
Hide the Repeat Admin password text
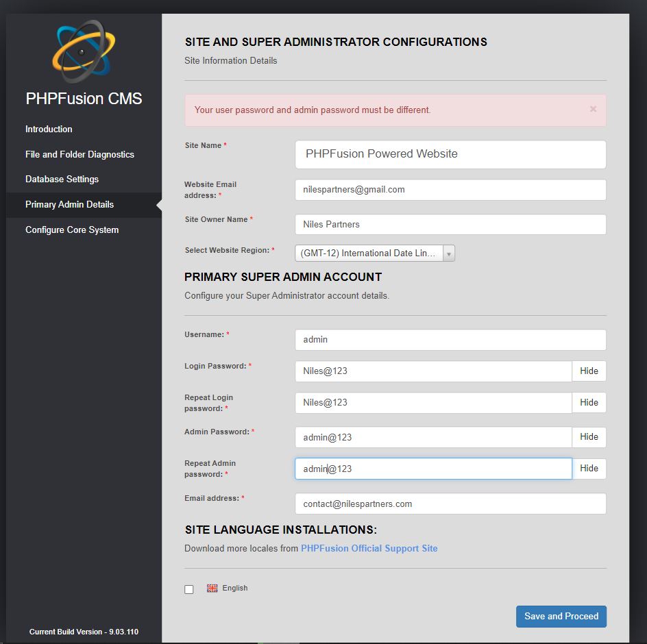click(589, 469)
